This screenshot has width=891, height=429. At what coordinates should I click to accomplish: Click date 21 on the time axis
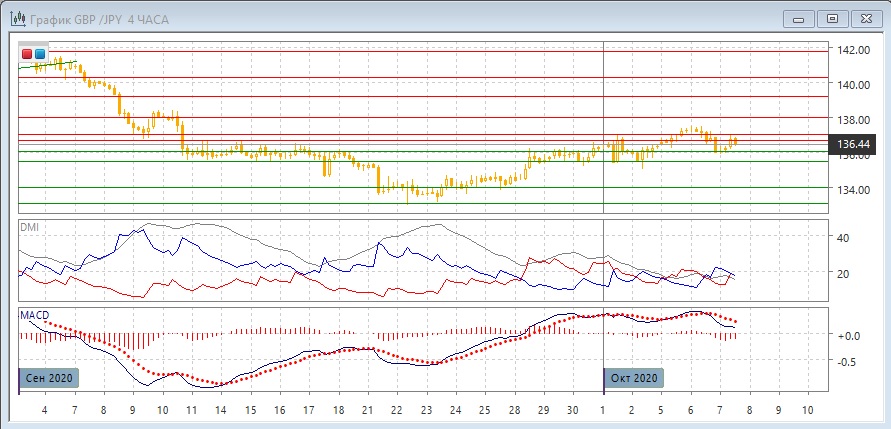pos(367,410)
